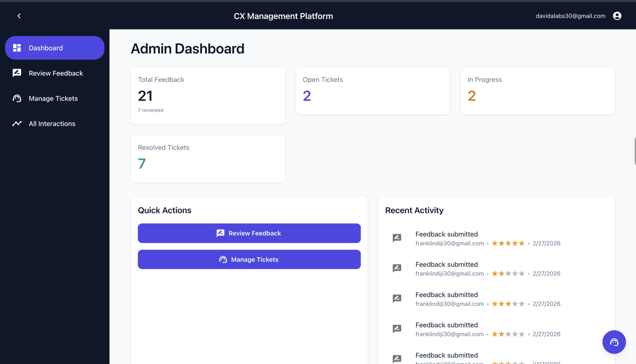Viewport: 636px width, 364px height.
Task: Click the CX Management Platform title
Action: 283,16
